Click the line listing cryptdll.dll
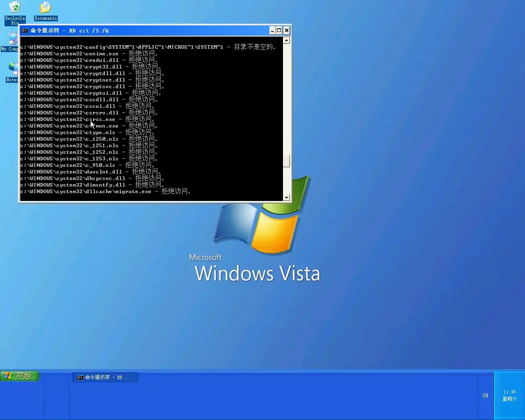Image resolution: width=525 pixels, height=420 pixels. [x=92, y=73]
